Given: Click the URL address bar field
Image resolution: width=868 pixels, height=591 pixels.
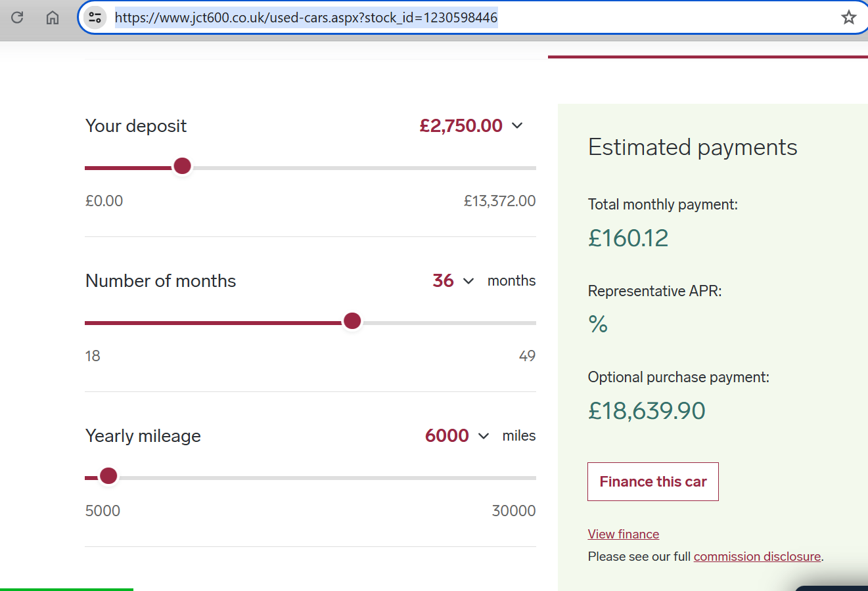Looking at the screenshot, I should click(460, 18).
